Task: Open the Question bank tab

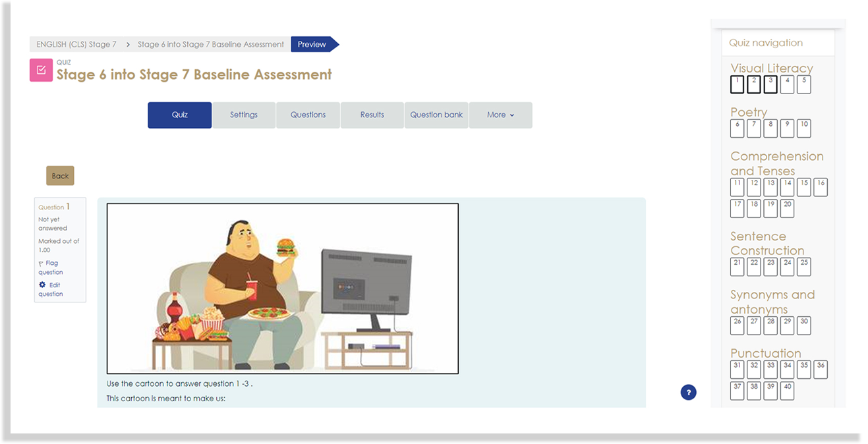Action: tap(436, 115)
